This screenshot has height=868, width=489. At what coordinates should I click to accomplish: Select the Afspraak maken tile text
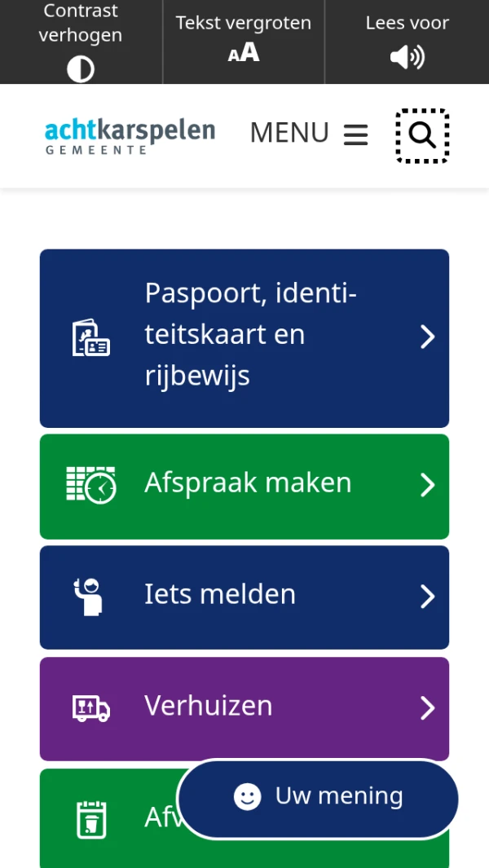248,482
